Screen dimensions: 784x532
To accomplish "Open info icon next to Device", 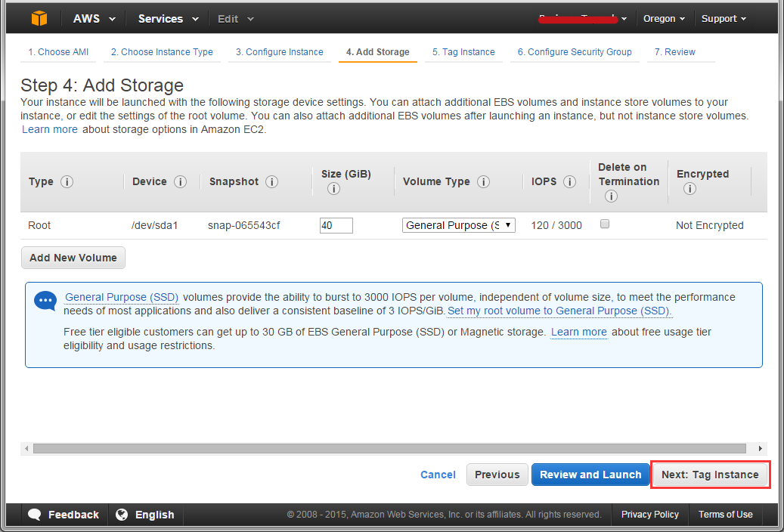I will pos(180,181).
